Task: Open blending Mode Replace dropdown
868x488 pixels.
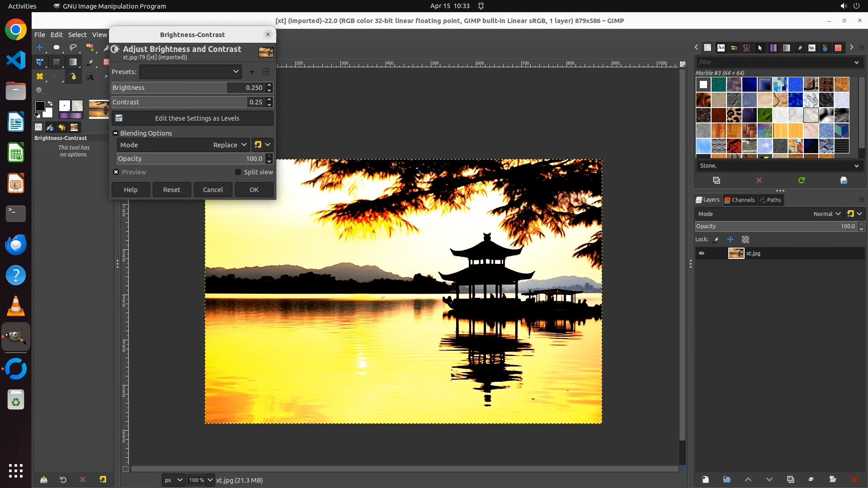Action: 229,145
